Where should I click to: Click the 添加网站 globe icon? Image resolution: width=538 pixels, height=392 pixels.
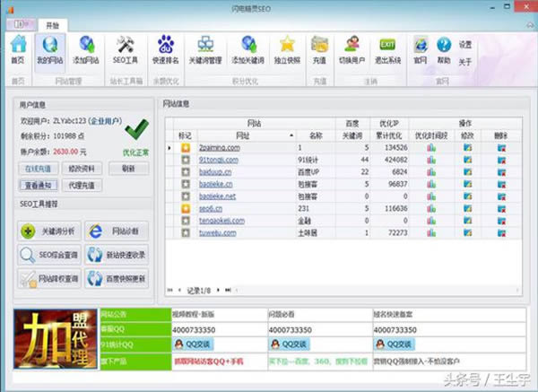[87, 48]
